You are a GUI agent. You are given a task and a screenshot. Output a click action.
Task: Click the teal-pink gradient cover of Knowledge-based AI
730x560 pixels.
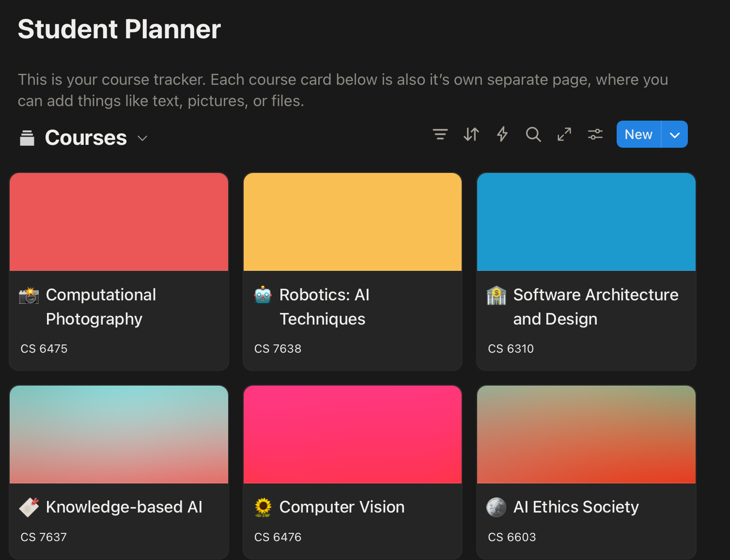(x=119, y=435)
